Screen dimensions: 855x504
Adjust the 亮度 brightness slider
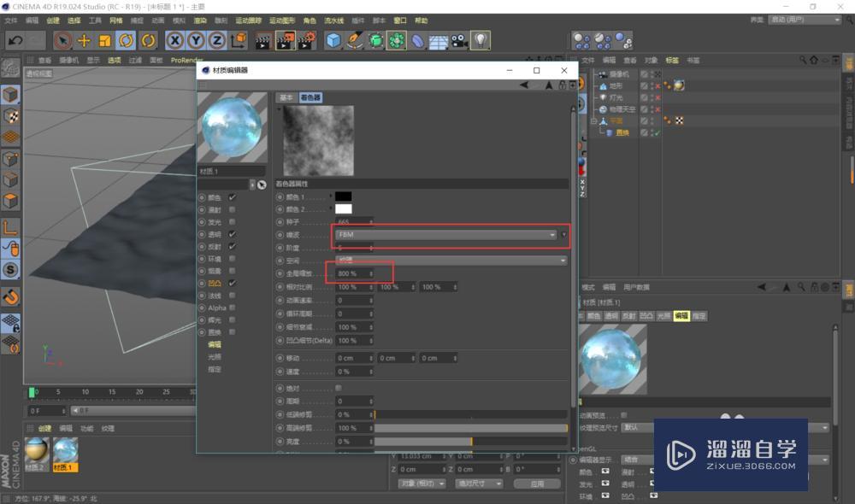tap(471, 442)
